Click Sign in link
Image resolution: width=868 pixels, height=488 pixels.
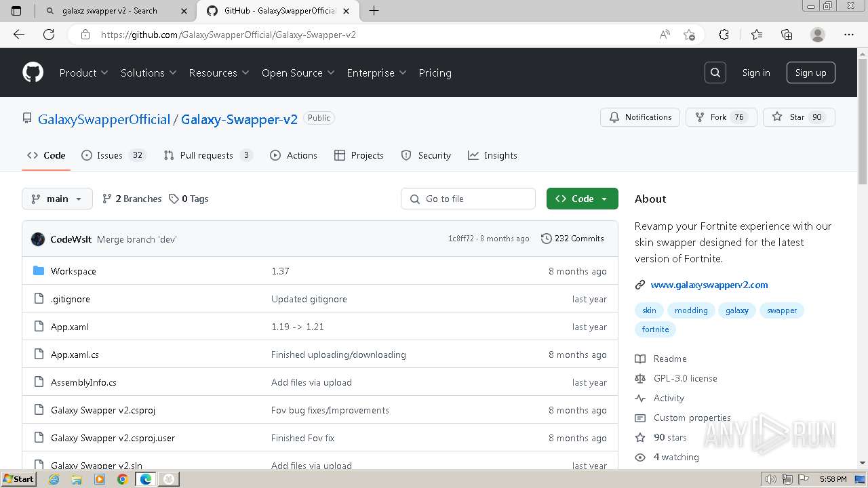[x=756, y=73]
